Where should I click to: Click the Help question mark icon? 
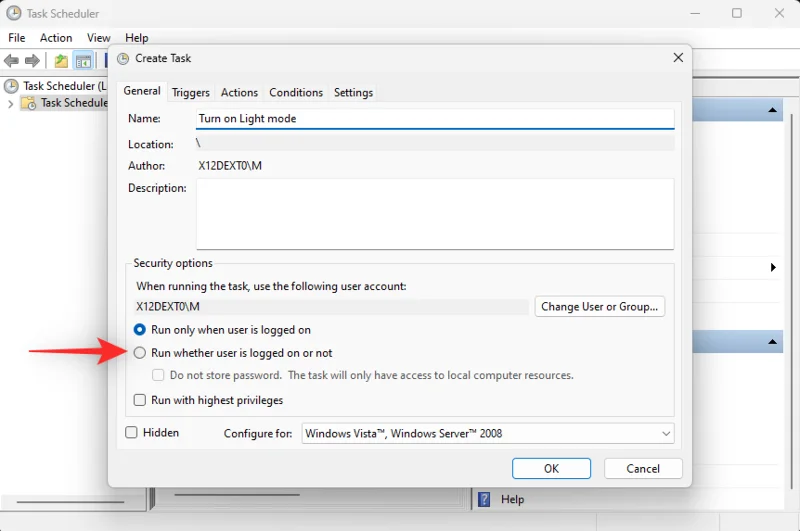(x=484, y=499)
